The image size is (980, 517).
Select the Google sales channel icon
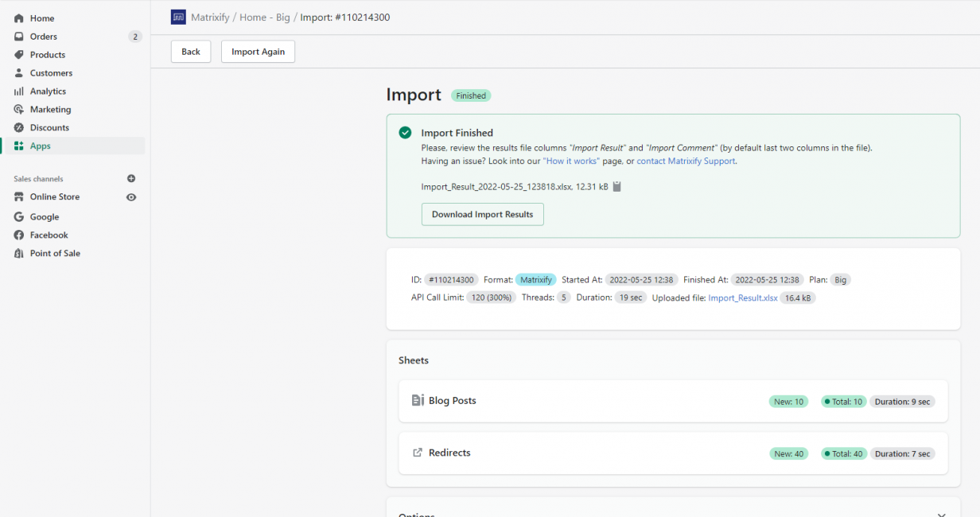click(x=17, y=216)
